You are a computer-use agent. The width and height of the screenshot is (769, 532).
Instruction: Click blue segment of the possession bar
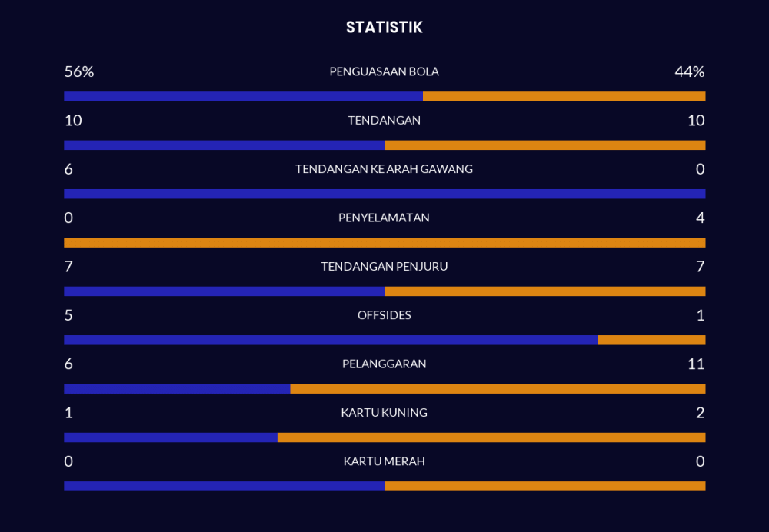click(243, 97)
